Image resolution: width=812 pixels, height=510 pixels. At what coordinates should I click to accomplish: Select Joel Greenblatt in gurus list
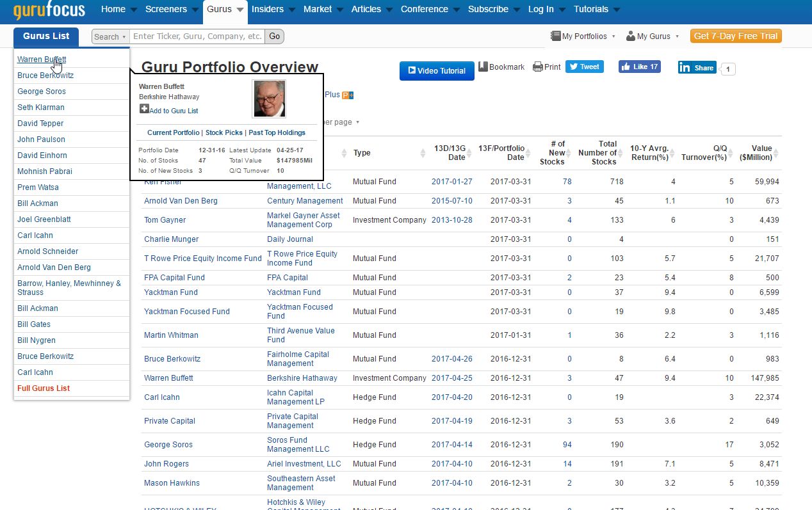(x=44, y=219)
